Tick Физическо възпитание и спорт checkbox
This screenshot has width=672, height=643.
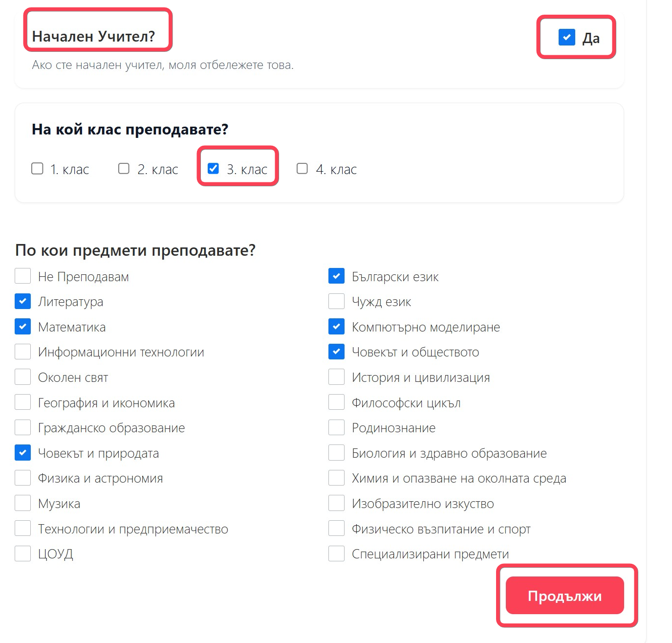tap(337, 529)
